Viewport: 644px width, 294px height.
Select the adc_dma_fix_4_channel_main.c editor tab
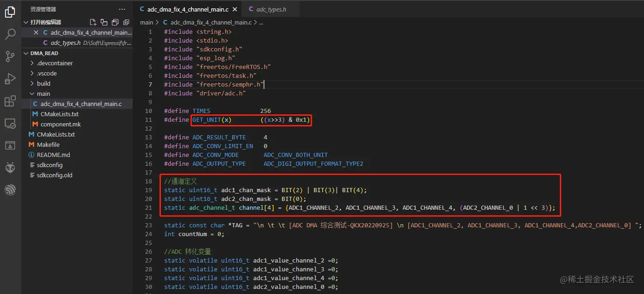pos(188,9)
